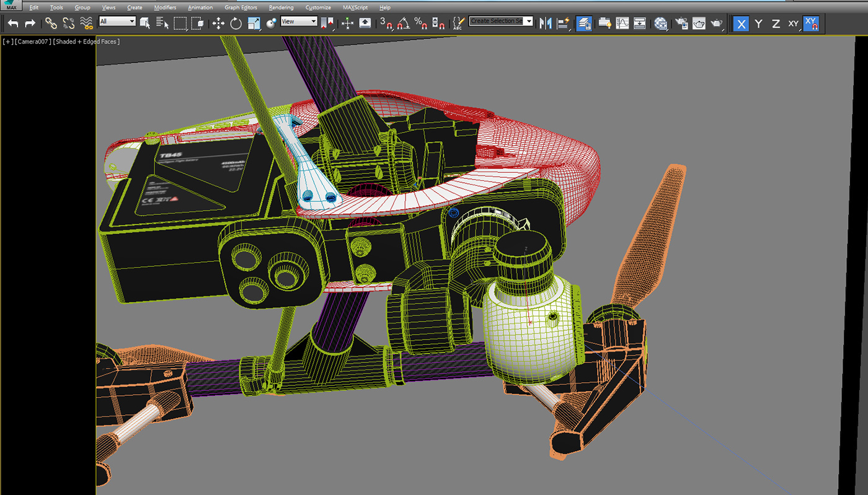
Task: Open the MAXScript menu
Action: tap(355, 7)
